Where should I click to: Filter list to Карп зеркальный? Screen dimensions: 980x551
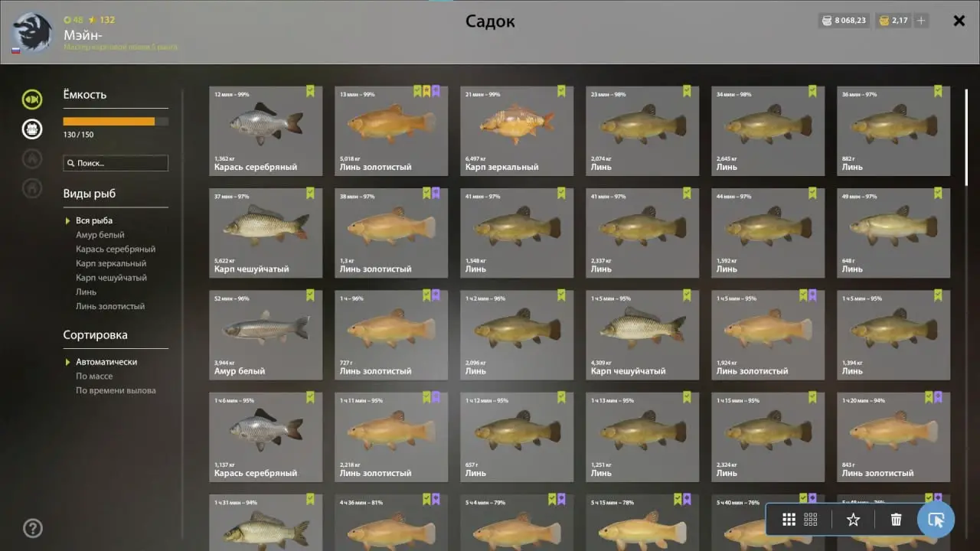tap(111, 263)
